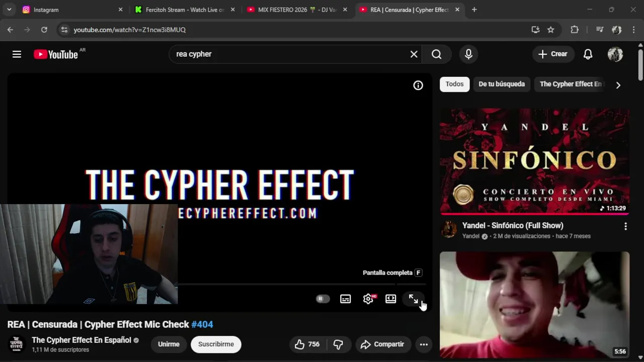Open the notifications bell
The width and height of the screenshot is (644, 362).
coord(588,54)
